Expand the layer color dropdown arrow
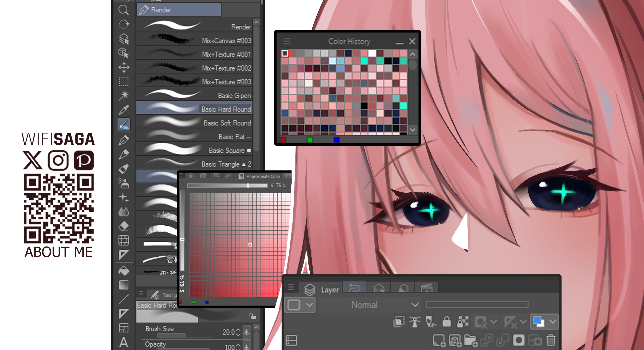Viewport: 644px width, 350px height. [553, 321]
